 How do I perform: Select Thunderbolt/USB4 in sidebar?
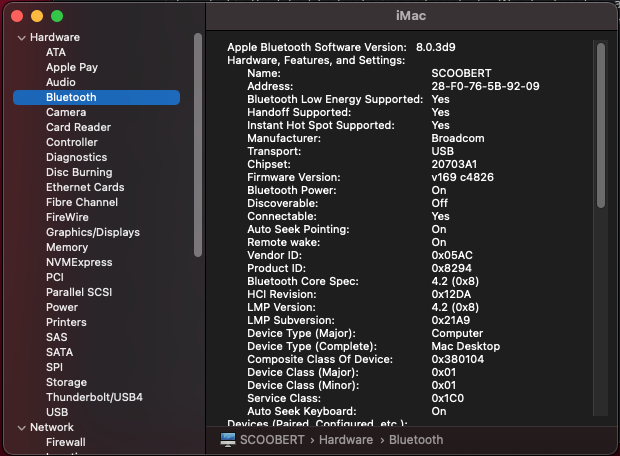point(94,397)
